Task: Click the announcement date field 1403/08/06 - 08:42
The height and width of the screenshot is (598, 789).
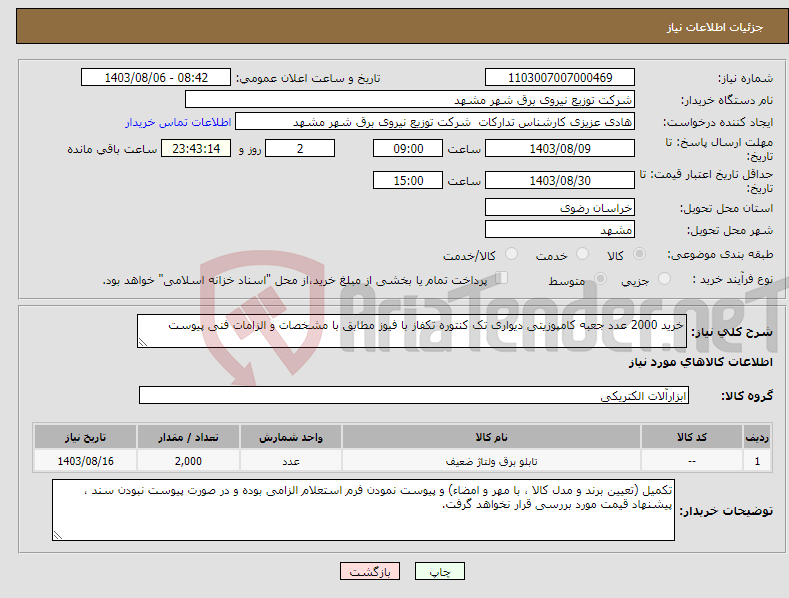Action: click(x=155, y=78)
